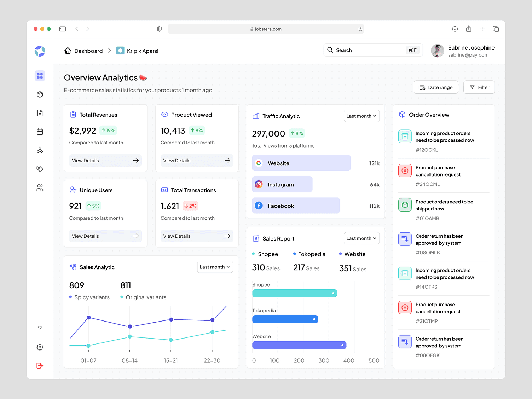Toggle the Website legend in Sales Report
The image size is (532, 399).
click(352, 254)
